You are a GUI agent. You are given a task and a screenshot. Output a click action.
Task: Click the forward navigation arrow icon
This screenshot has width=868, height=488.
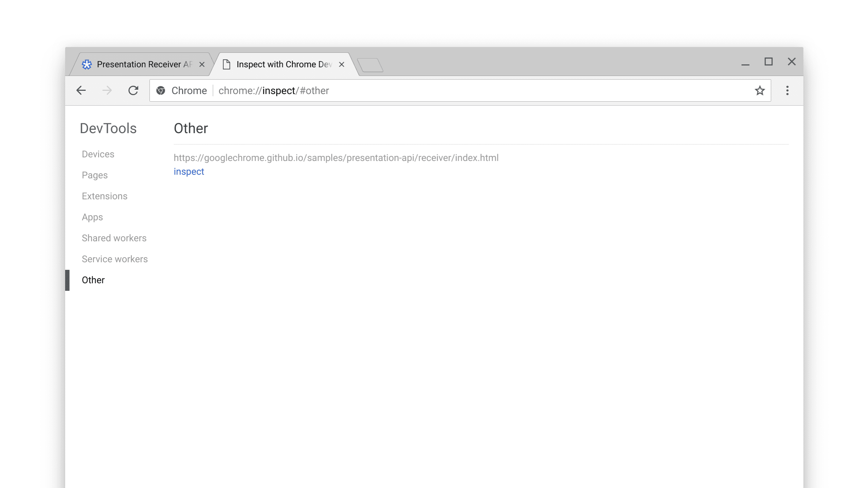point(107,90)
